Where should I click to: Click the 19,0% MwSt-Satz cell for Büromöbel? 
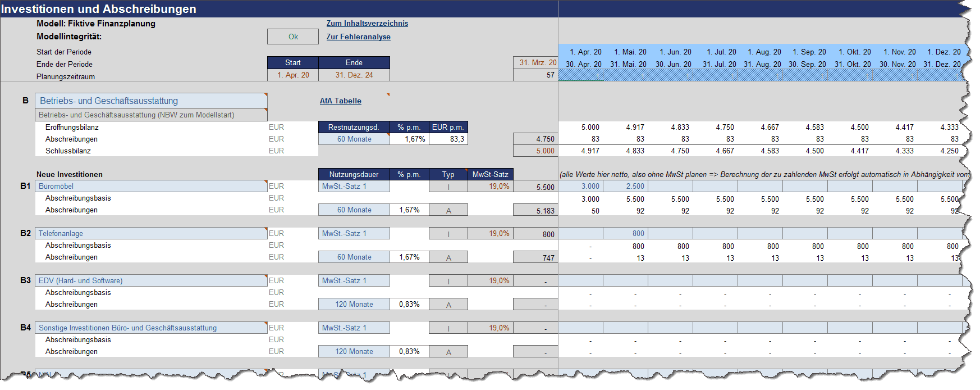tap(489, 187)
